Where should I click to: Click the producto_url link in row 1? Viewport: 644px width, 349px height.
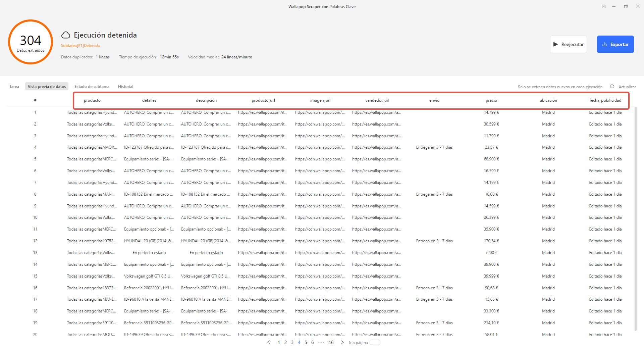[x=263, y=112]
